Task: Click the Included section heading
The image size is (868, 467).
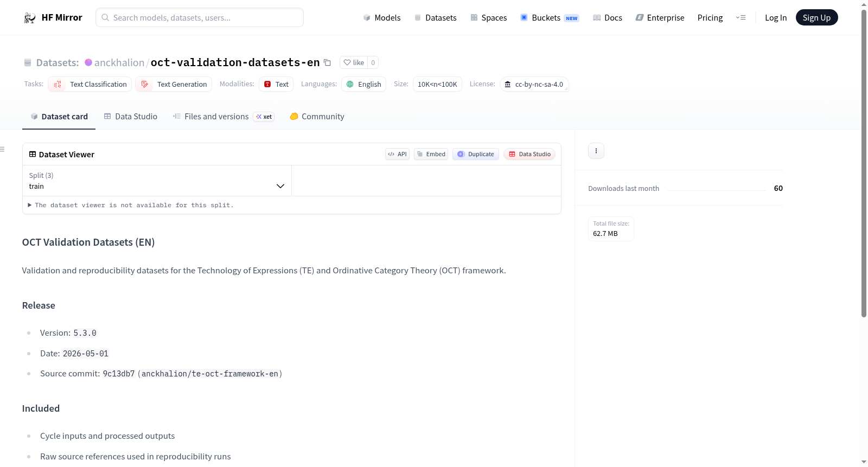Action: 41,408
